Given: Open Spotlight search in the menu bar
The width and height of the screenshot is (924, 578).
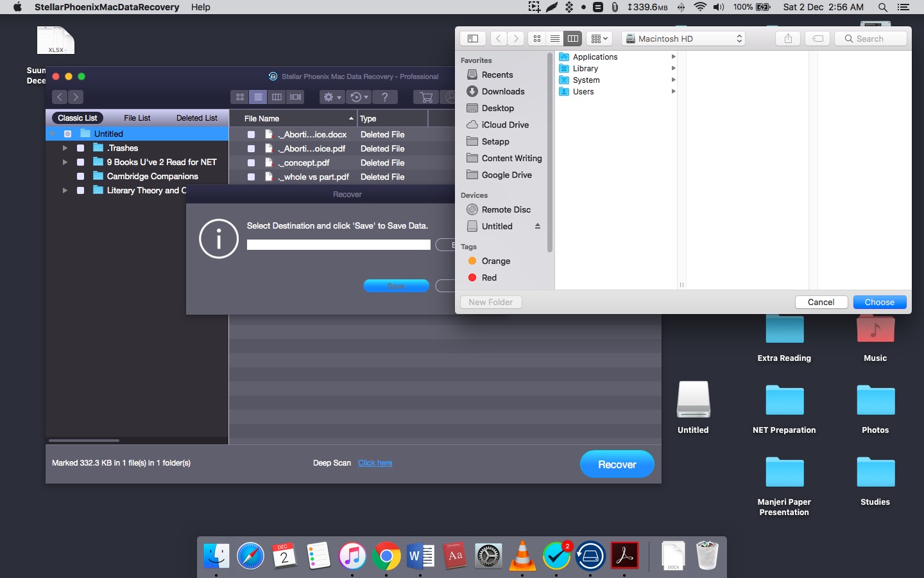Looking at the screenshot, I should (x=883, y=7).
